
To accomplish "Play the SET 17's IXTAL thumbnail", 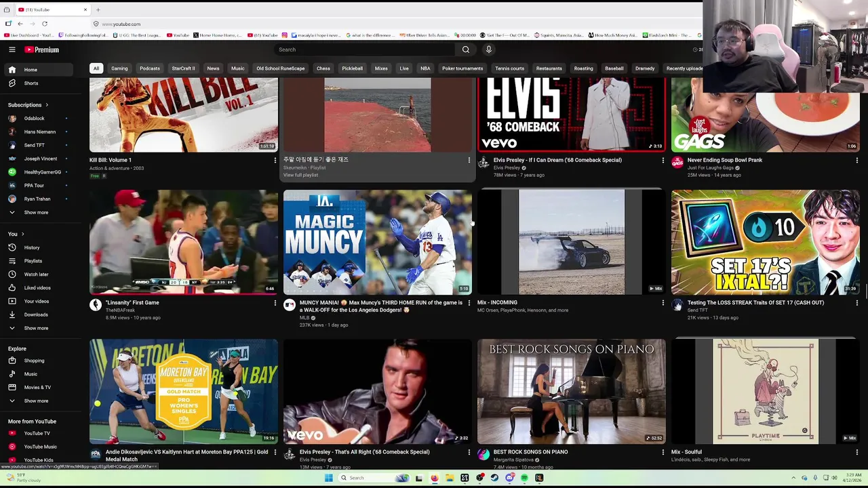I will (x=765, y=242).
